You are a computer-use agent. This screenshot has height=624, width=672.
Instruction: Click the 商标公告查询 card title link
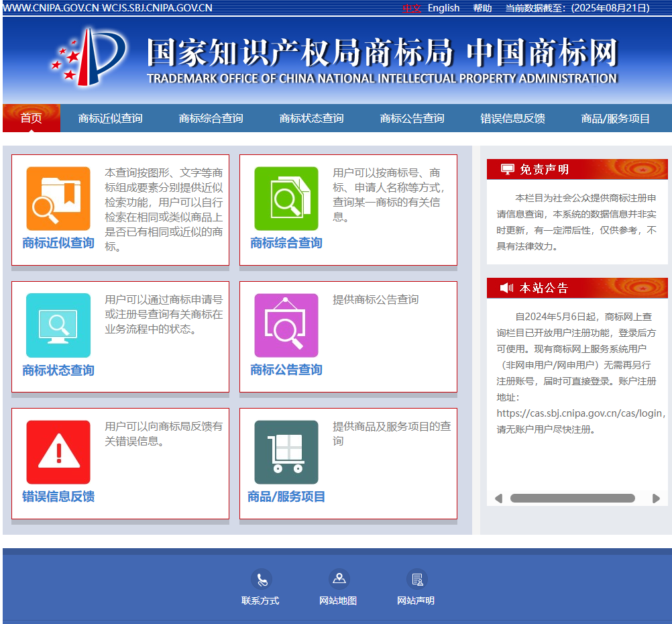click(286, 370)
